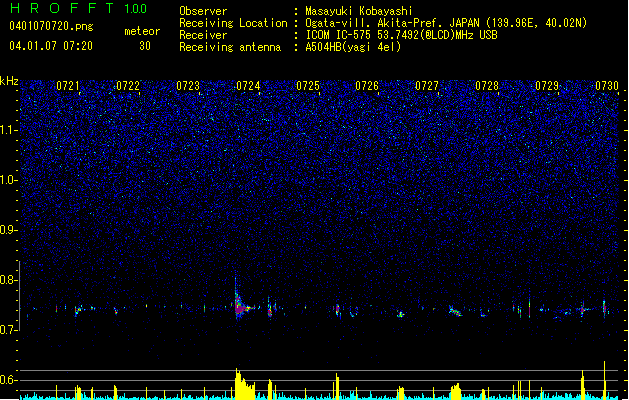Click the 'meteor' label
This screenshot has height=400, width=629.
point(142,31)
